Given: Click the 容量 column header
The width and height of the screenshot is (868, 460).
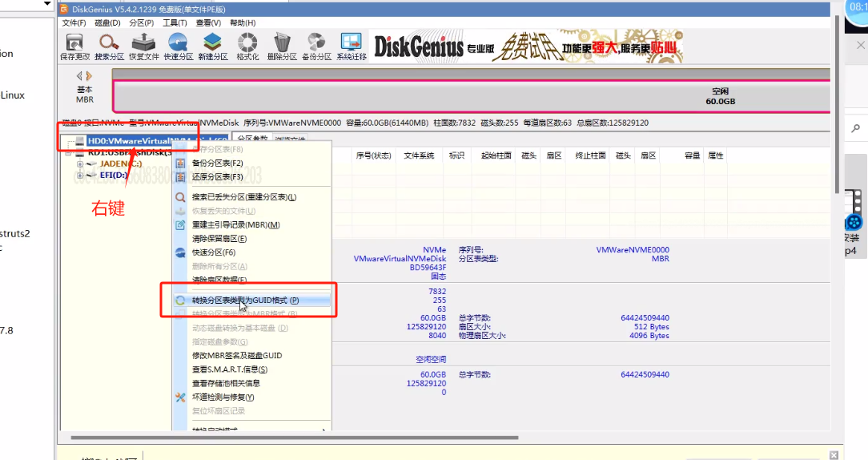Looking at the screenshot, I should click(693, 155).
